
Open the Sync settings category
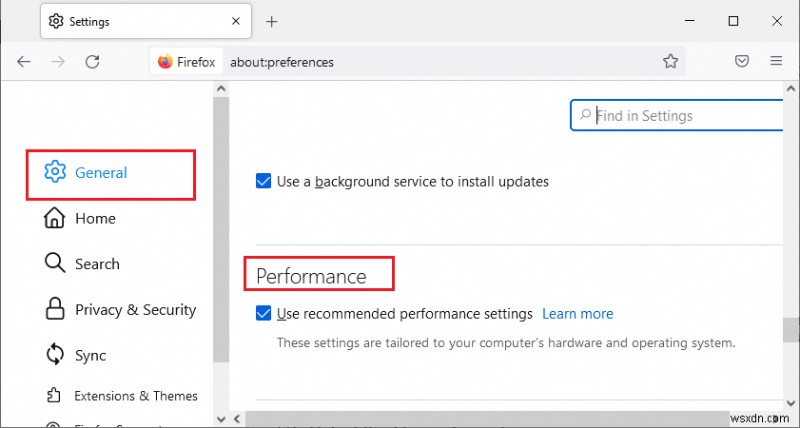(x=90, y=355)
